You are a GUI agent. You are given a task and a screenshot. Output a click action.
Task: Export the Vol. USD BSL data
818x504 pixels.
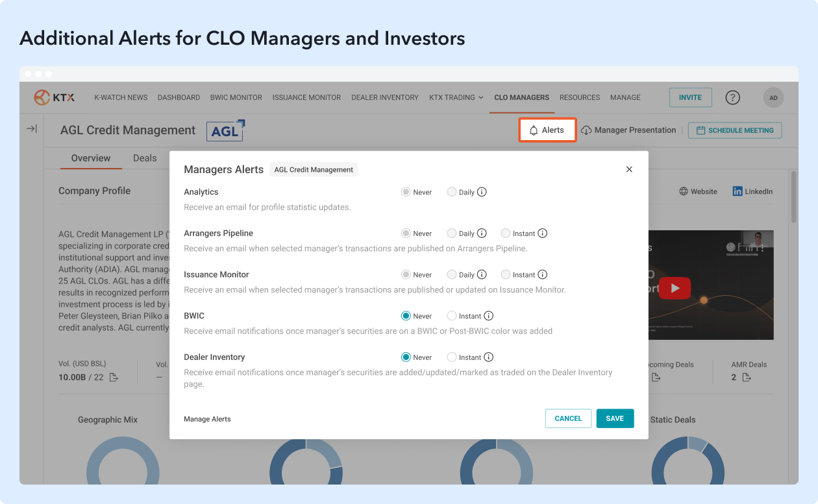(x=114, y=377)
